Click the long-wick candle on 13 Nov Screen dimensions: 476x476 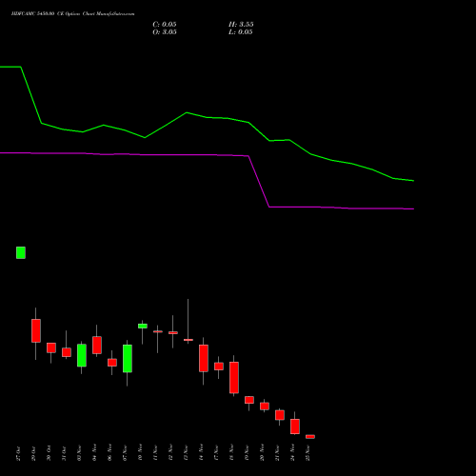(x=188, y=340)
